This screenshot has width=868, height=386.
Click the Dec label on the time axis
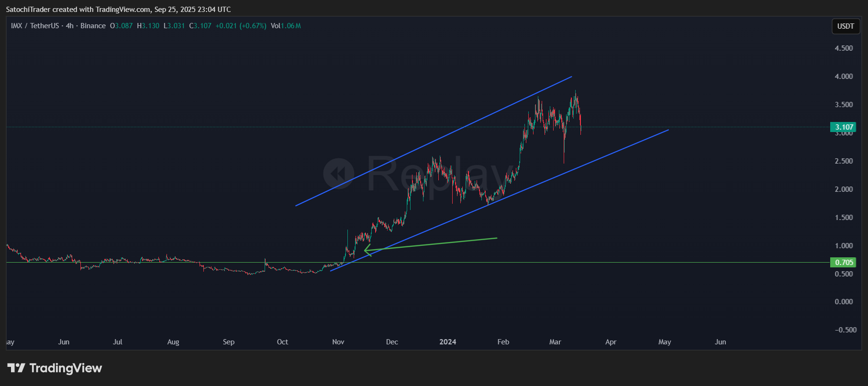pyautogui.click(x=392, y=342)
